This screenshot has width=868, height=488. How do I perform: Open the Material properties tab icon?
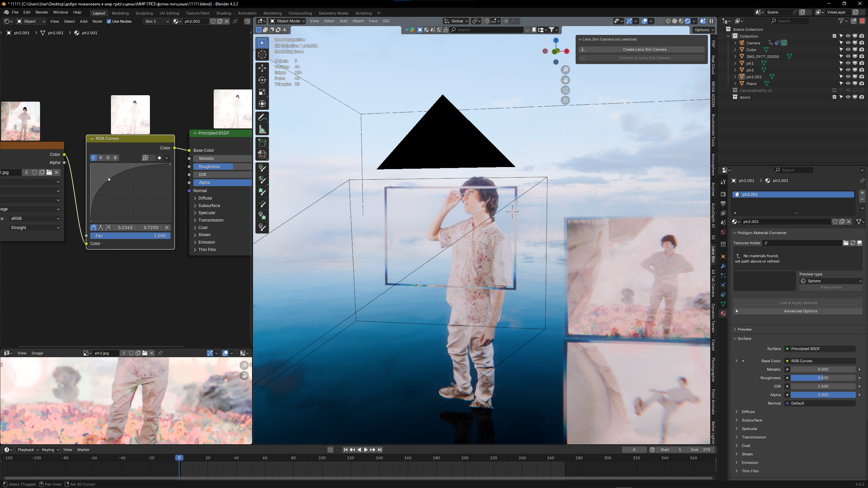723,313
